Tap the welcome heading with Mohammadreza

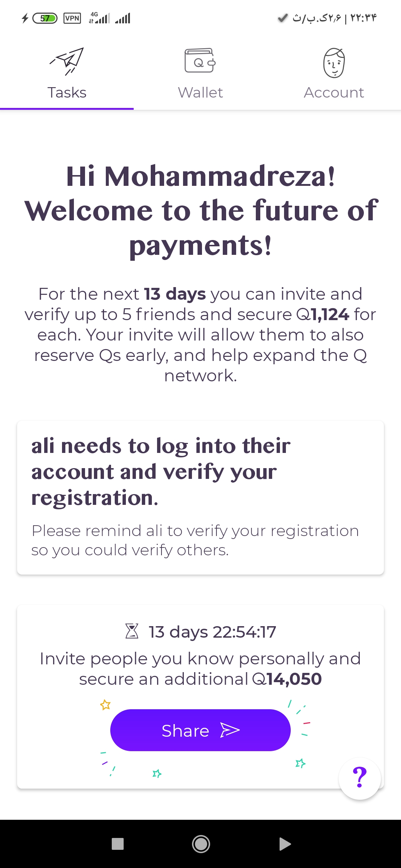tap(200, 210)
